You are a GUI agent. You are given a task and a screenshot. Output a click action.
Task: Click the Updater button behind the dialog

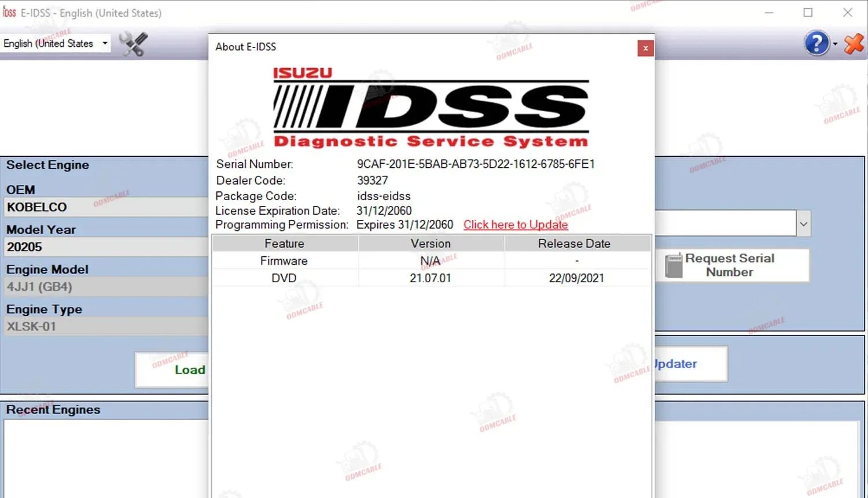tap(691, 364)
